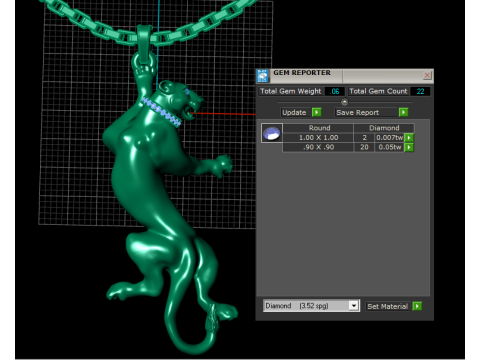Click the quantity 2 cell
The image size is (480, 360).
[364, 137]
